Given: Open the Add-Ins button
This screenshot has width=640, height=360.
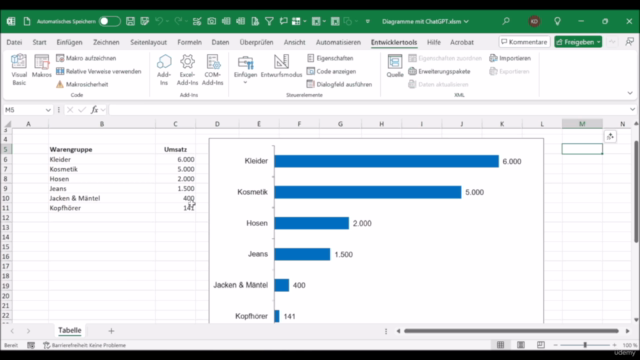Looking at the screenshot, I should tap(164, 70).
